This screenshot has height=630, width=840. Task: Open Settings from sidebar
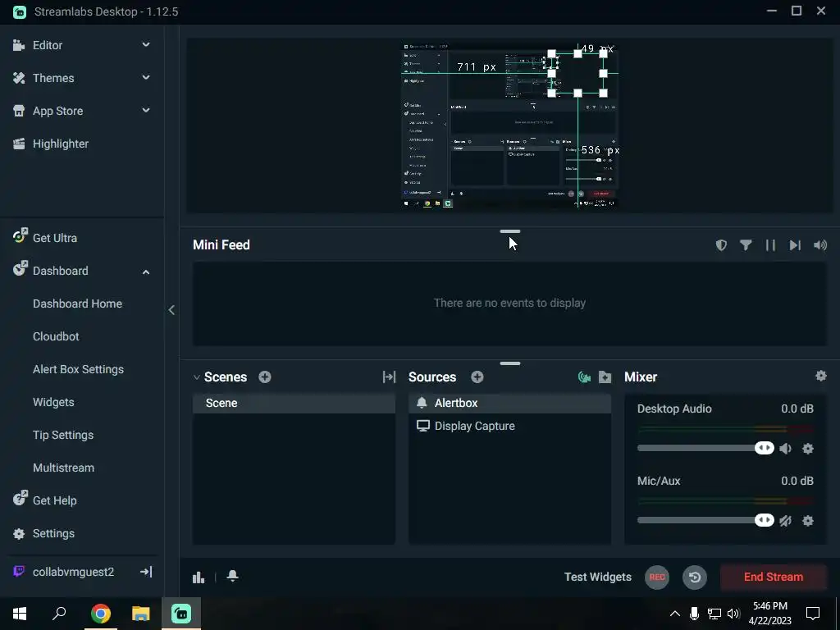pos(53,533)
